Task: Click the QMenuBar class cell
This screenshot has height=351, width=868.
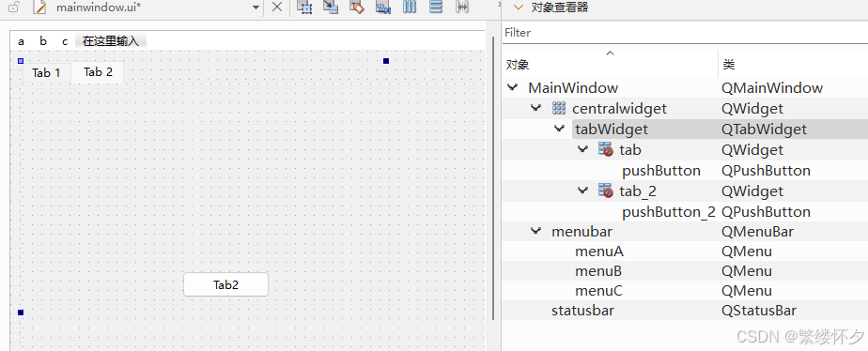Action: pos(757,232)
